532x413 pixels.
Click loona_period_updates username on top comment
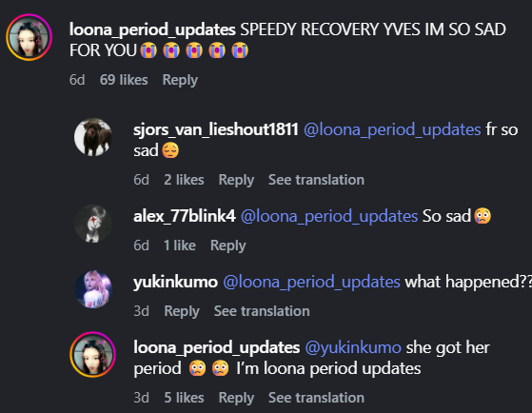[152, 29]
